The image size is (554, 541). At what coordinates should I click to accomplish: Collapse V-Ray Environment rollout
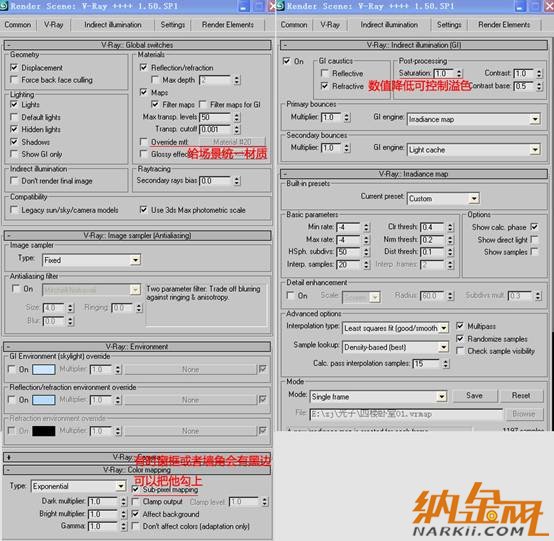coord(137,347)
